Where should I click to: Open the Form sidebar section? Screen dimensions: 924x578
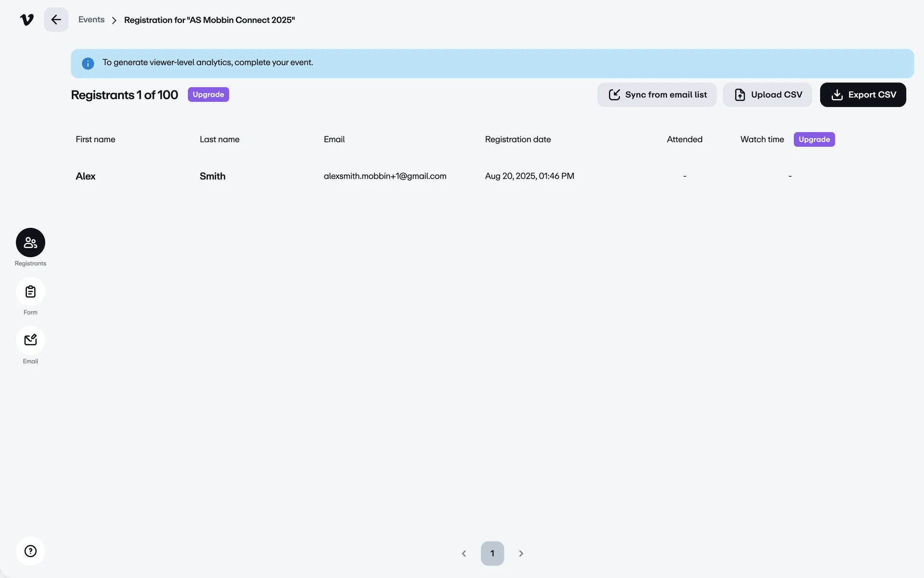click(30, 292)
